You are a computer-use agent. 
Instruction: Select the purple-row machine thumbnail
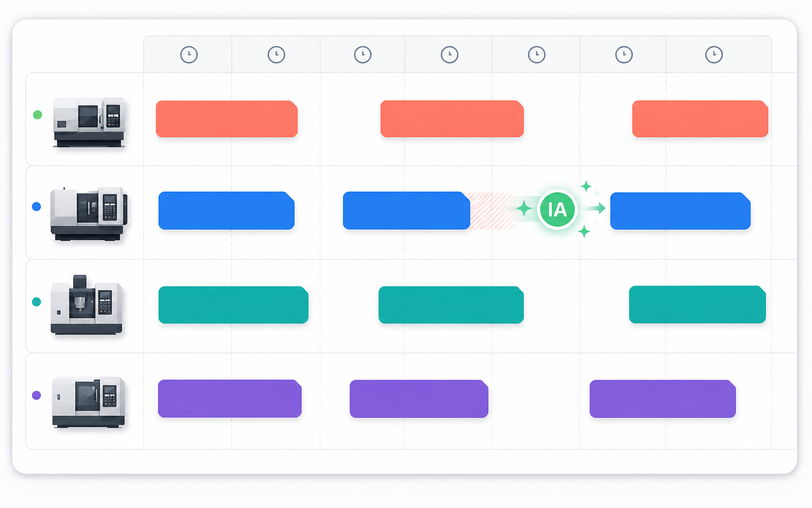[x=89, y=402]
